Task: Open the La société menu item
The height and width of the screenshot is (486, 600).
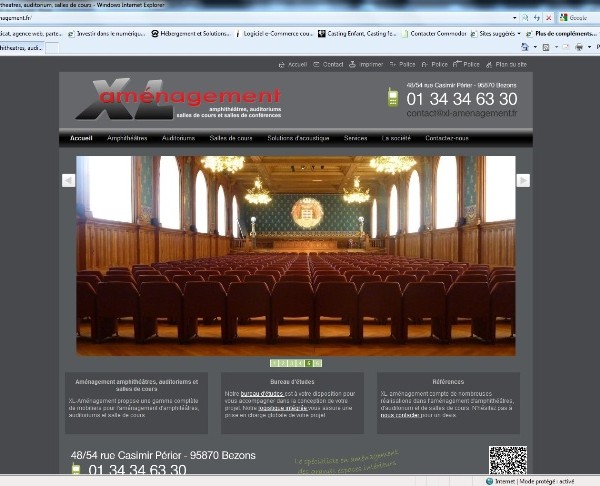Action: (x=396, y=138)
